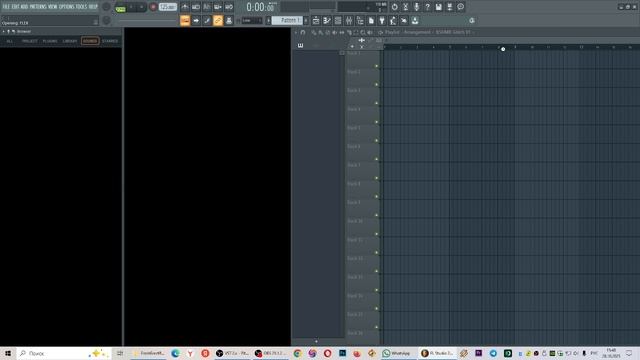The height and width of the screenshot is (360, 640).
Task: Open the EDIT menu
Action: tap(15, 7)
